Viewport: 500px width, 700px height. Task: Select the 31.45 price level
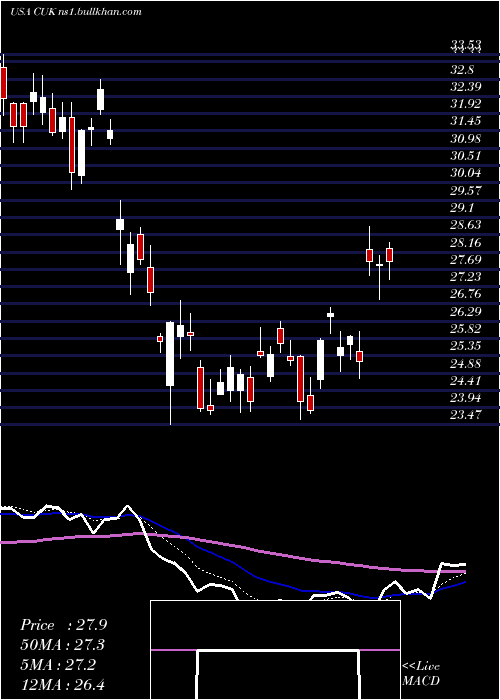pos(466,121)
